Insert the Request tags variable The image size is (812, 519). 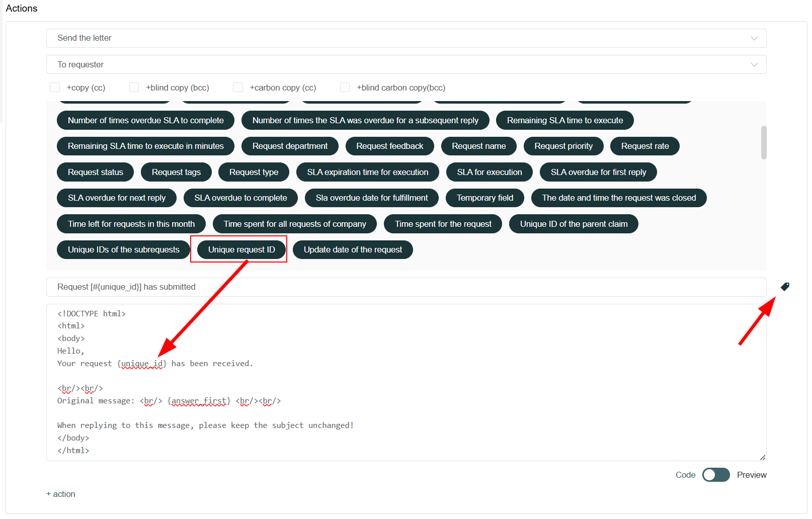(x=176, y=172)
